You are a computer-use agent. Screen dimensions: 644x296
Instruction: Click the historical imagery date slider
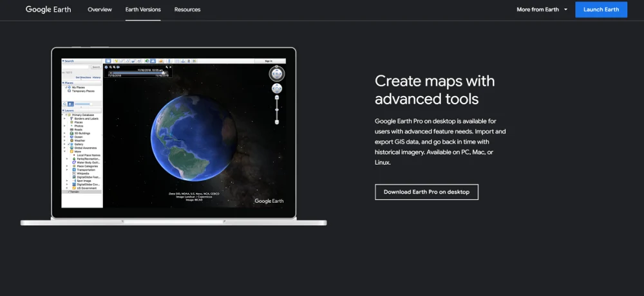tap(139, 73)
